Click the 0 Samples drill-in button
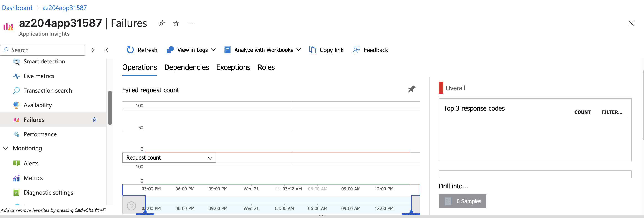Screen dimensions: 644x218 pos(463,201)
